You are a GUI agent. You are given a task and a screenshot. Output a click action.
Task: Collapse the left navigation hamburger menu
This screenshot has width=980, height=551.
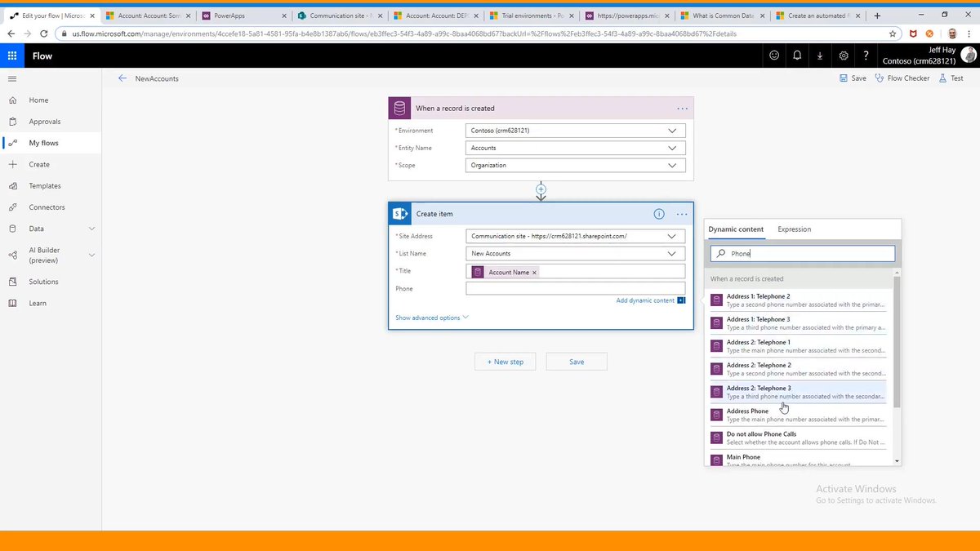point(12,78)
